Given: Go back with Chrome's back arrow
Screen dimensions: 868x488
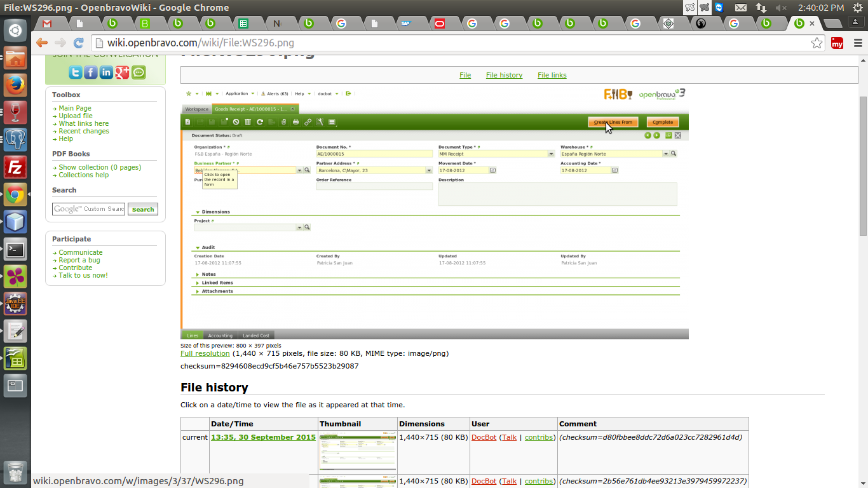Looking at the screenshot, I should [x=42, y=43].
